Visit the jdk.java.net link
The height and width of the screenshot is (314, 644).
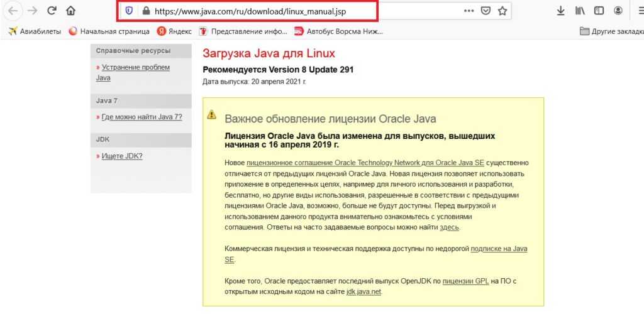click(363, 291)
